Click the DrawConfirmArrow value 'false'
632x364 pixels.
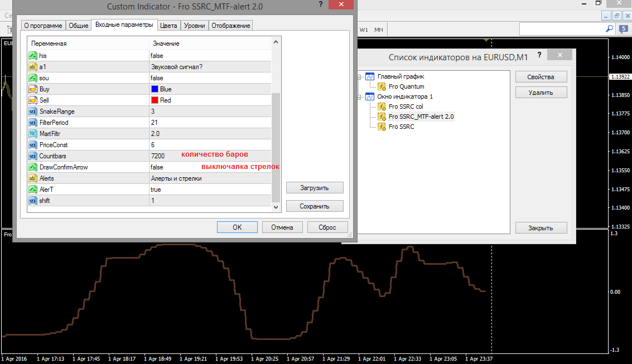tap(157, 167)
